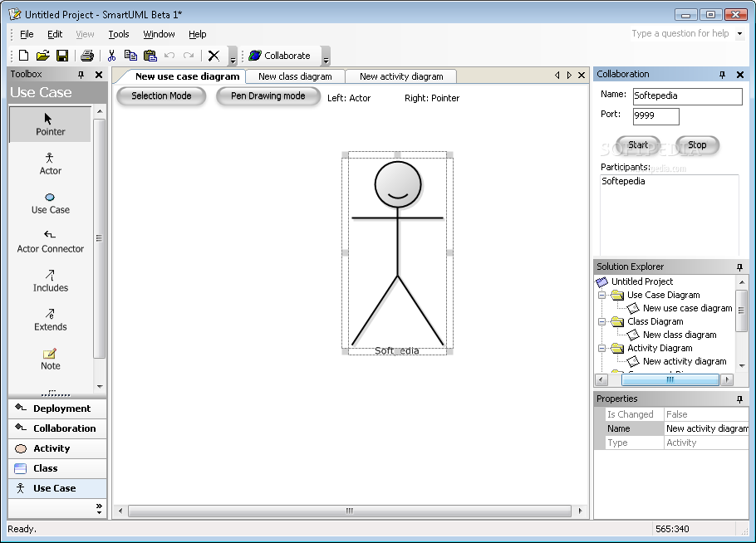
Task: Click the Collaborate toolbar button
Action: [x=280, y=56]
